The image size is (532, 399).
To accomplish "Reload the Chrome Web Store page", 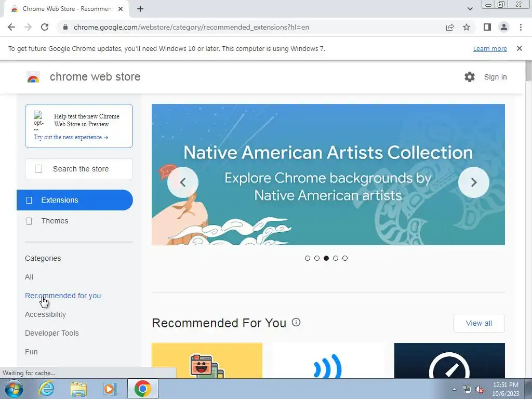I will tap(45, 27).
